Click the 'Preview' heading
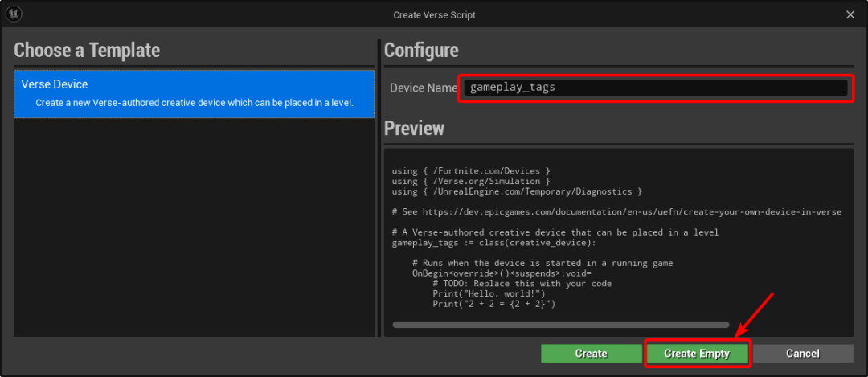The width and height of the screenshot is (868, 377). point(414,128)
